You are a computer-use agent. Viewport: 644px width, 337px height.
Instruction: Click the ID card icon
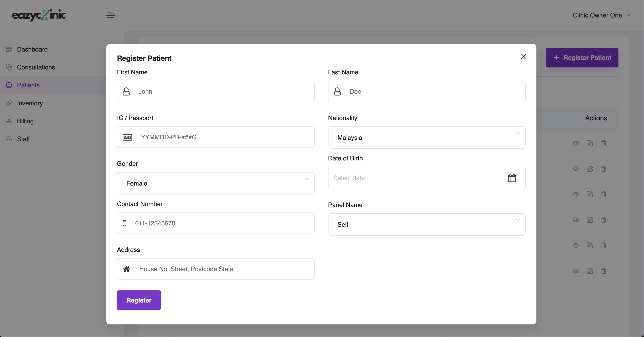(127, 137)
